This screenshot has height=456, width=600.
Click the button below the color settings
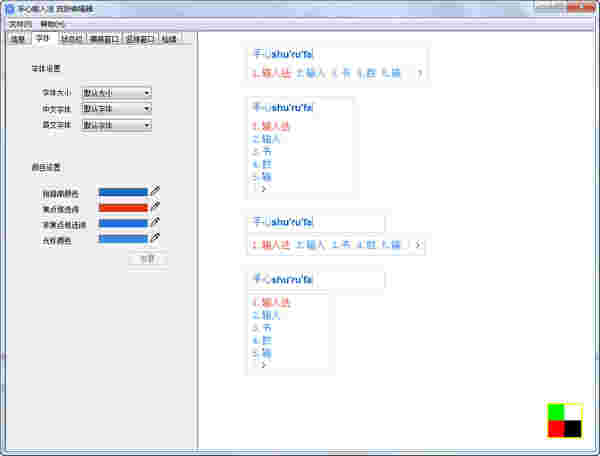(147, 259)
